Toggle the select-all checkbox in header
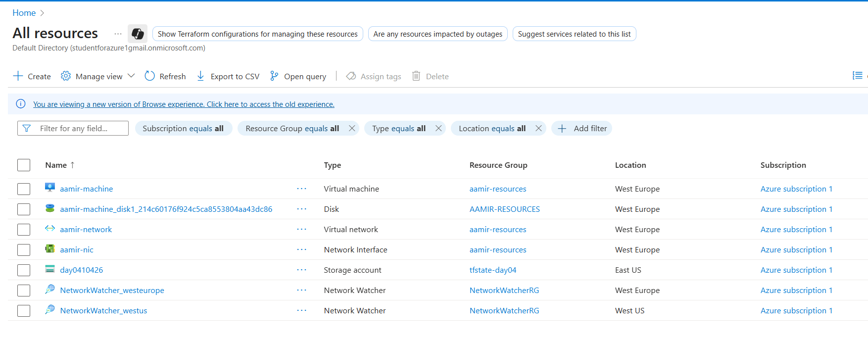This screenshot has width=868, height=343. (24, 165)
